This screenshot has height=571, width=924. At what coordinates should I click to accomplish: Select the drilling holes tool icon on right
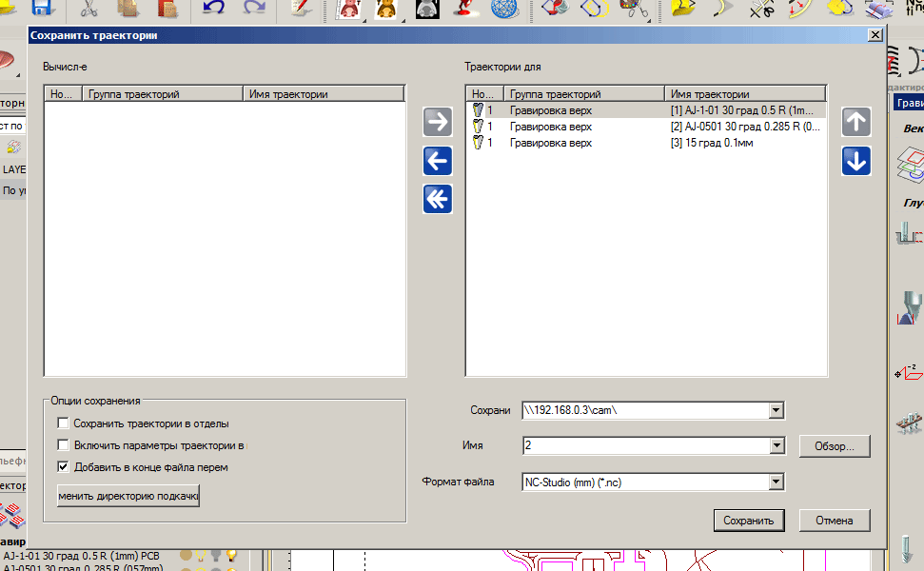pyautogui.click(x=910, y=423)
